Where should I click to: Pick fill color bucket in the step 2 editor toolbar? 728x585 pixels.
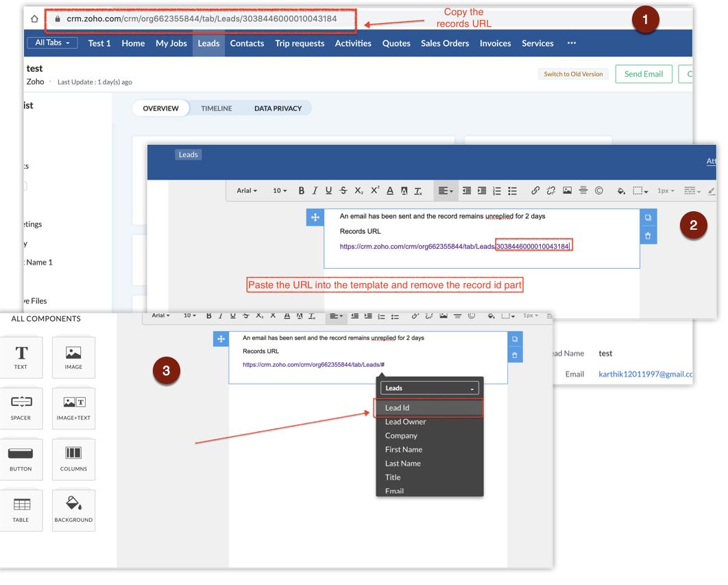(x=621, y=191)
